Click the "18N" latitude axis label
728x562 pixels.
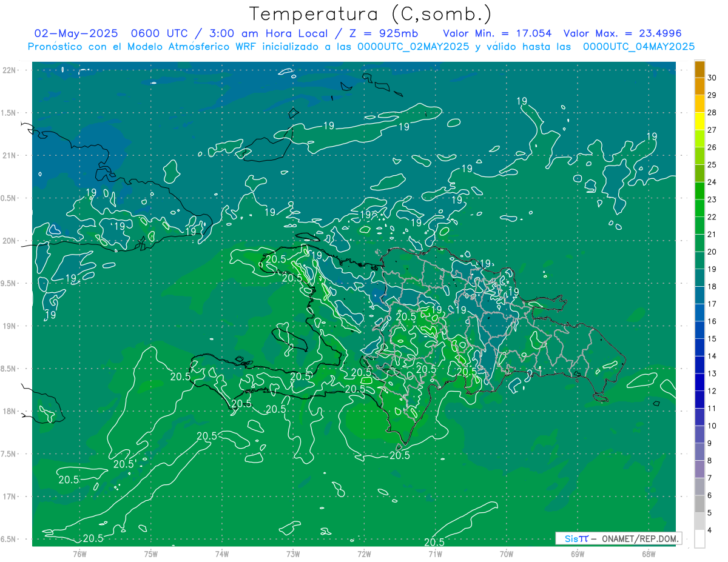[10, 411]
